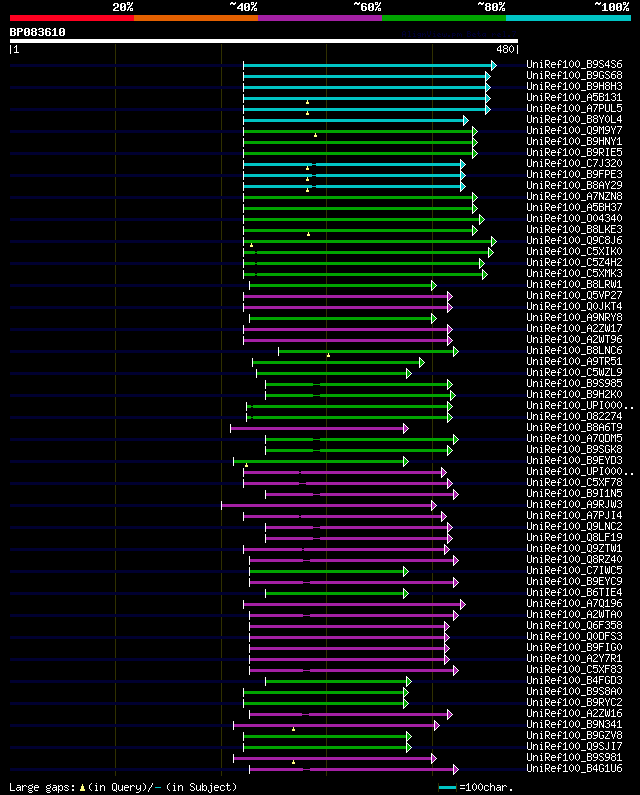Select hit label UniRef100_A5B131
Screen dimensions: 640x795
(574, 97)
